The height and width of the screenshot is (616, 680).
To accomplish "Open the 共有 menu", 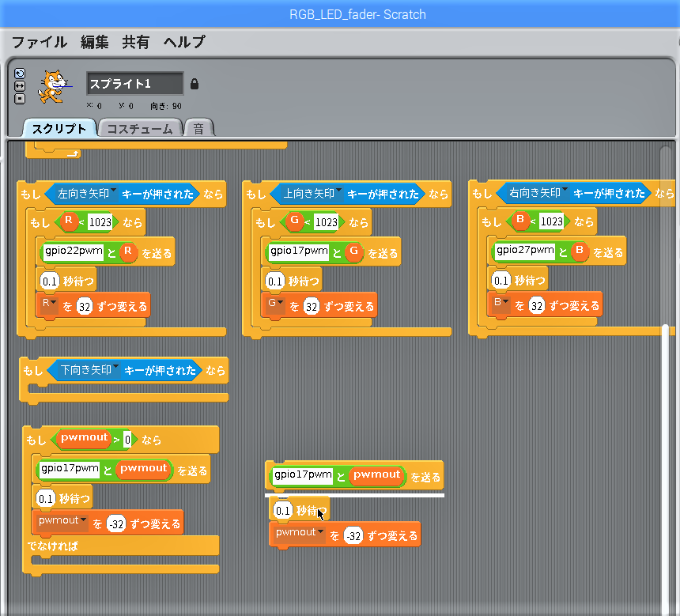I will pos(135,42).
